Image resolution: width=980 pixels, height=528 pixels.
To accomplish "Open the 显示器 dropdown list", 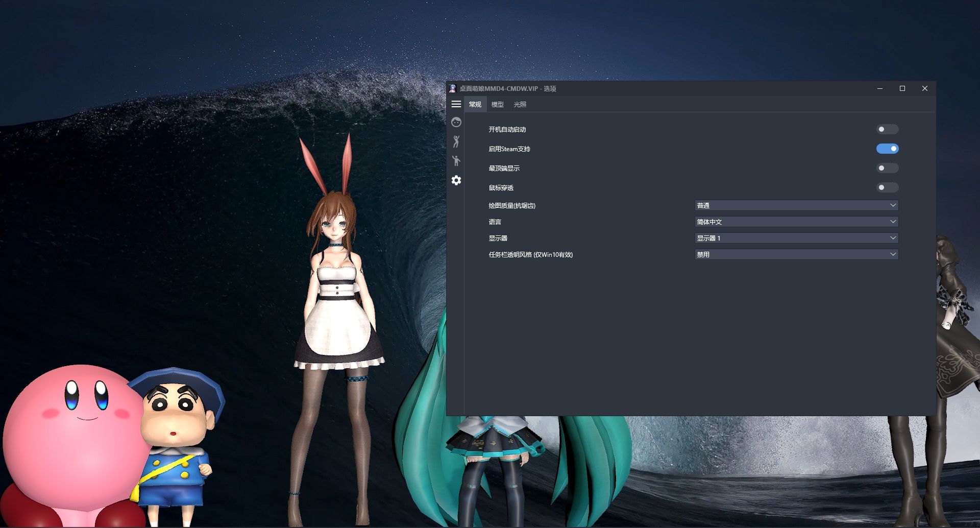I will pos(796,238).
